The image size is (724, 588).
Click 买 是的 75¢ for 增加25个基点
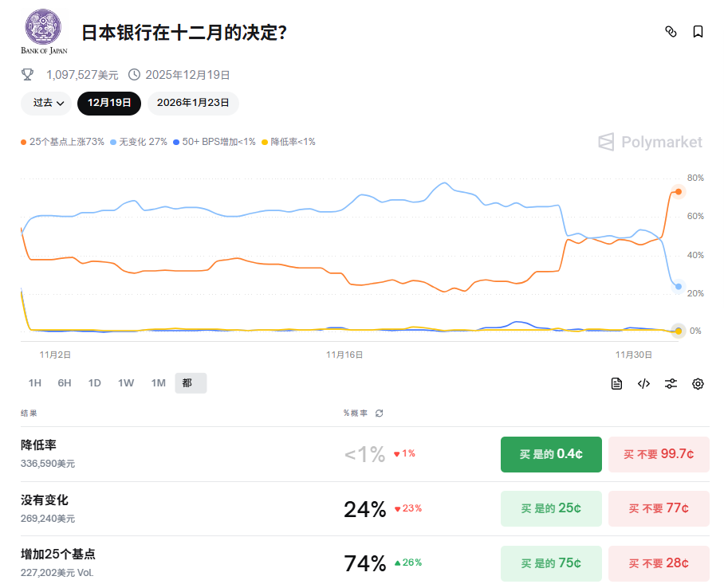(x=551, y=563)
